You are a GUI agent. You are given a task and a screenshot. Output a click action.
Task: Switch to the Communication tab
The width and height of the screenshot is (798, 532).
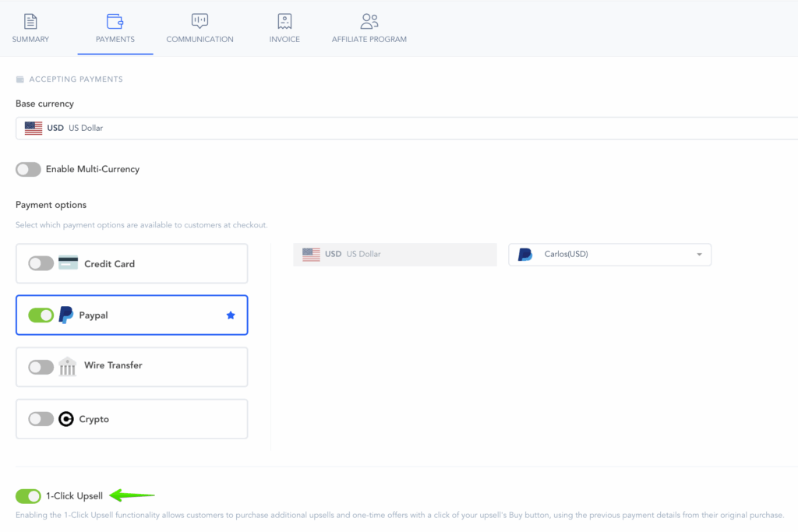(x=199, y=39)
